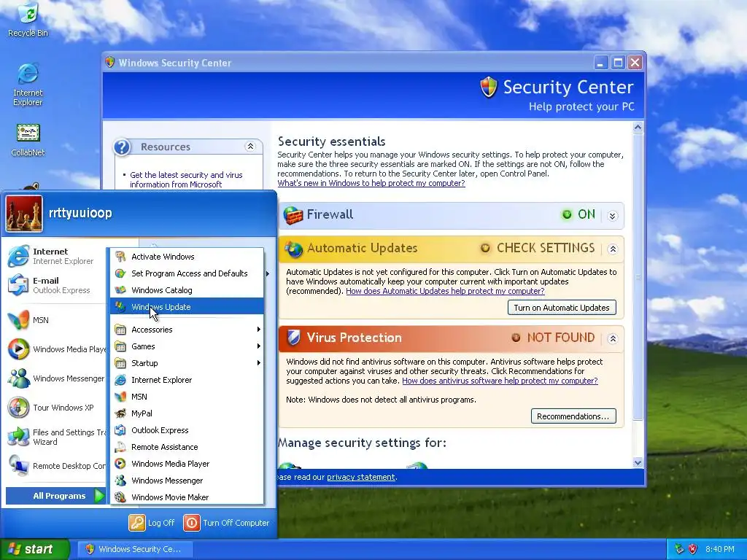Viewport: 747px width, 560px height.
Task: Expand Accessories submenu
Action: pos(187,330)
